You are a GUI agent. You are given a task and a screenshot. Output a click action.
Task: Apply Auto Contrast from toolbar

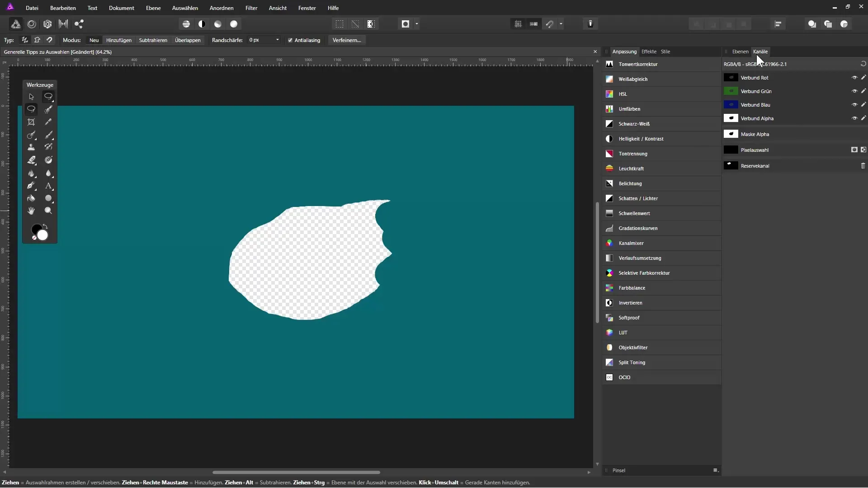202,24
